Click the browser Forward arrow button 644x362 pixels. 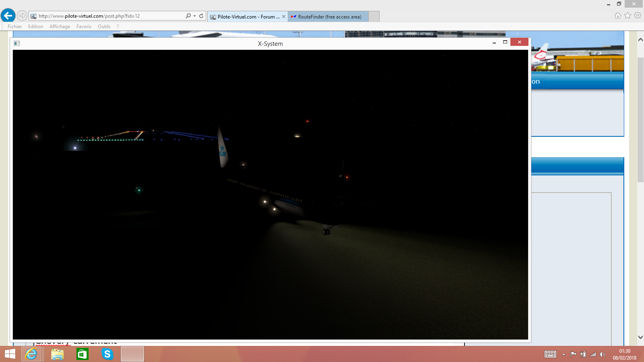coord(22,16)
